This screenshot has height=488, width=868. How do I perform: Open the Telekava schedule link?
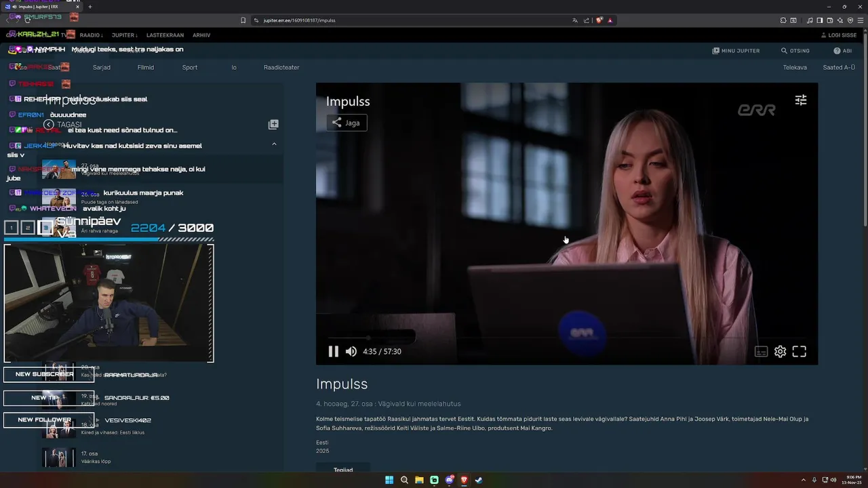pos(795,68)
